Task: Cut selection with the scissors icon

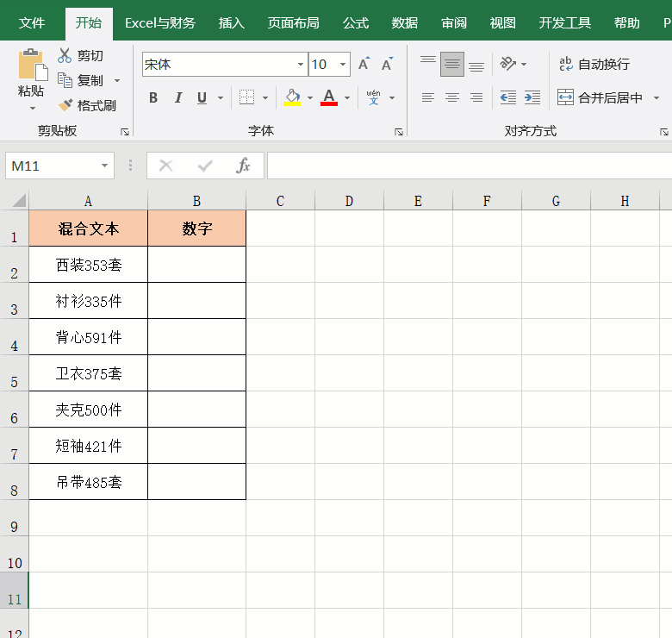Action: pyautogui.click(x=65, y=55)
